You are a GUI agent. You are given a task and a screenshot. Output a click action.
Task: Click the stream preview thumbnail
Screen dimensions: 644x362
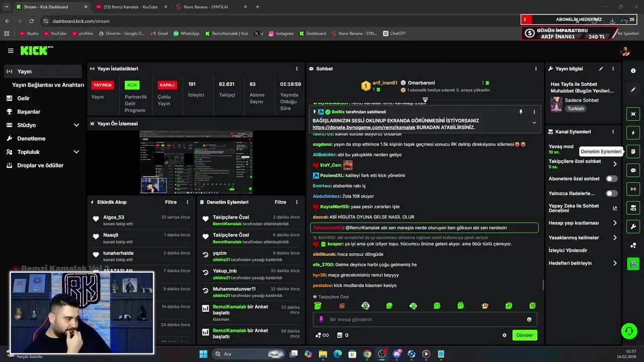196,162
